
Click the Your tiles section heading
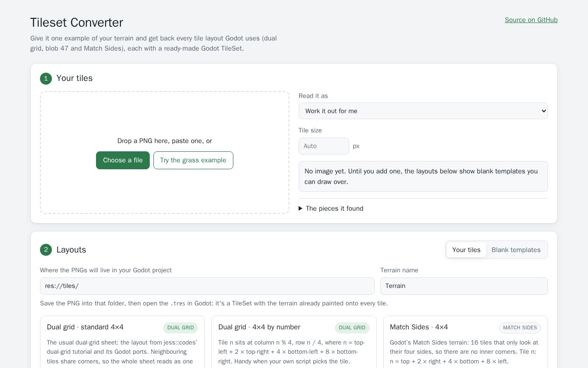(74, 78)
